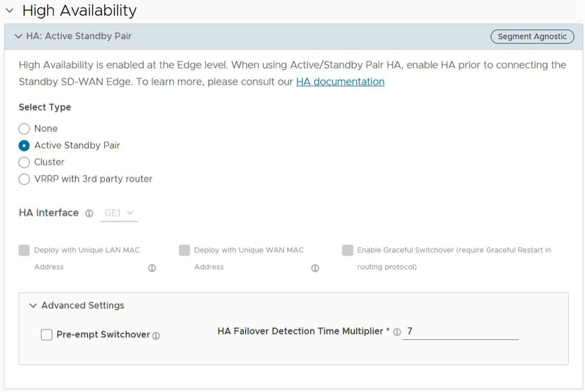Click the Segment Agnostic badge

tap(532, 37)
